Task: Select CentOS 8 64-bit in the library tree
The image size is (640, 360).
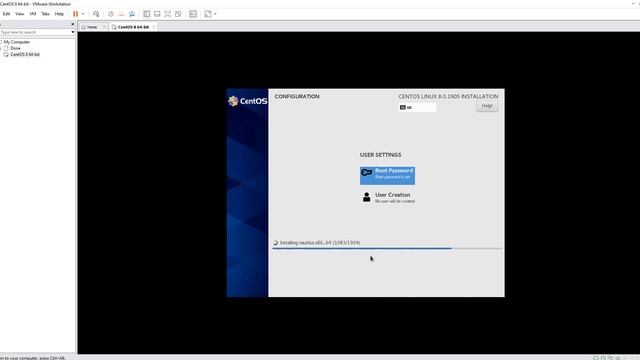Action: click(x=25, y=54)
